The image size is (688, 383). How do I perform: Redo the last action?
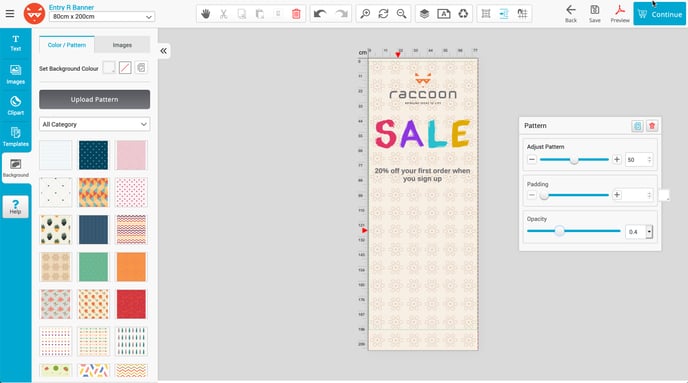341,14
